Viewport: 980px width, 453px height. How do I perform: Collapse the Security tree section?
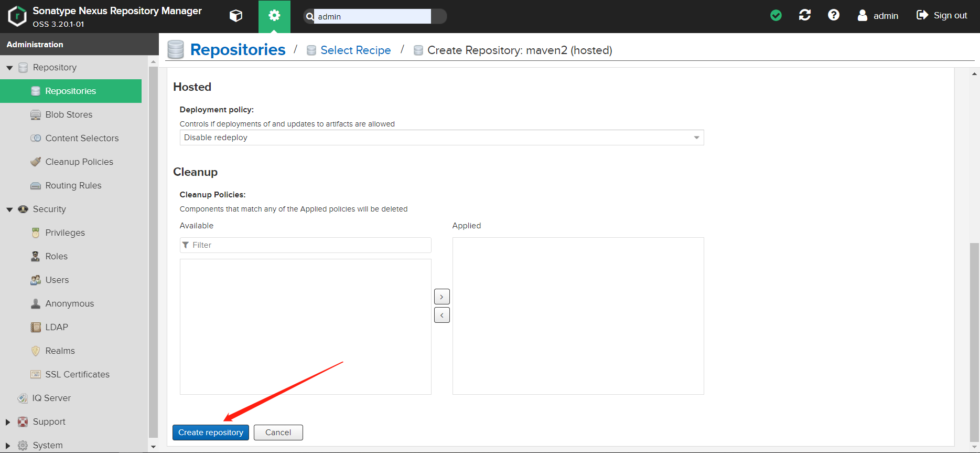[9, 209]
